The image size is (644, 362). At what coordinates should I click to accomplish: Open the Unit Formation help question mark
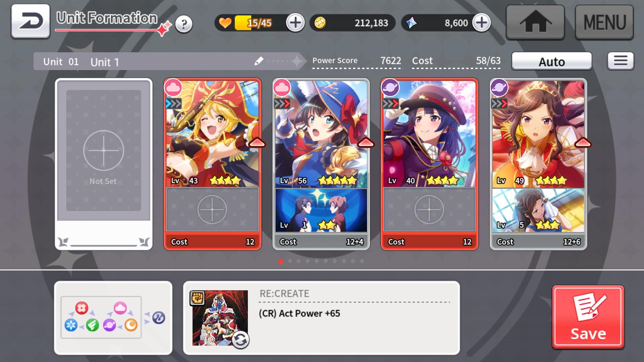[184, 24]
